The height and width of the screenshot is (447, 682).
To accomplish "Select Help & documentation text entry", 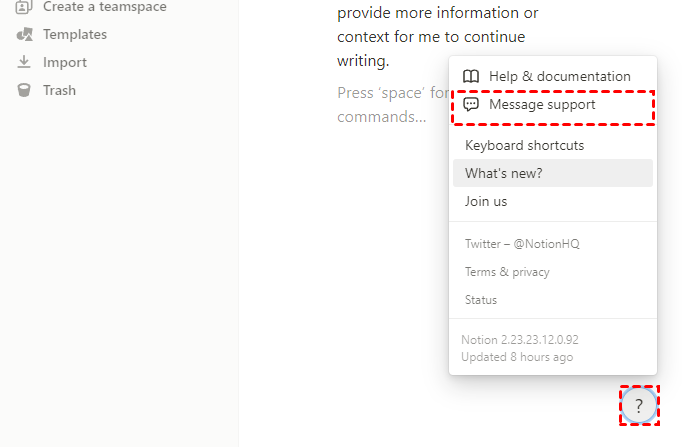I will click(x=559, y=76).
